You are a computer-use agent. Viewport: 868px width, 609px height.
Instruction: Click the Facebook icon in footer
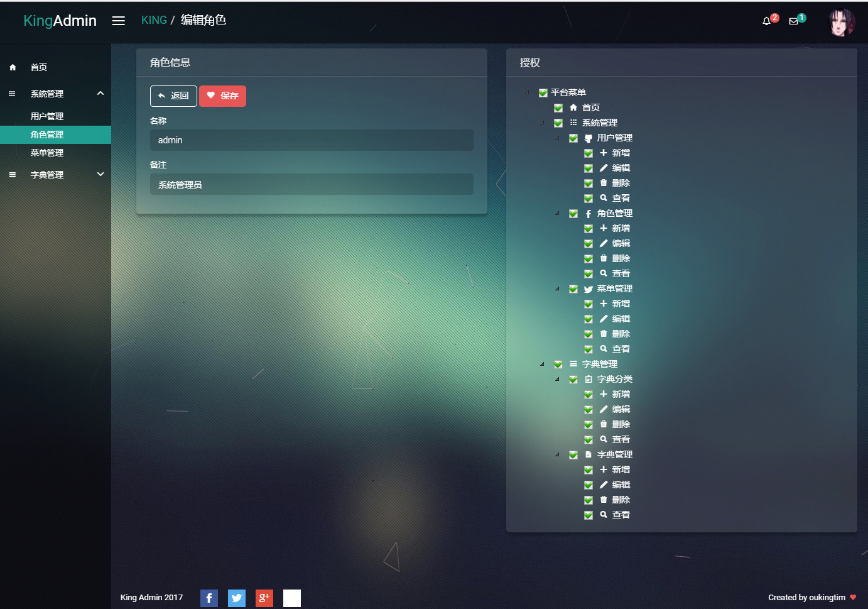tap(209, 598)
